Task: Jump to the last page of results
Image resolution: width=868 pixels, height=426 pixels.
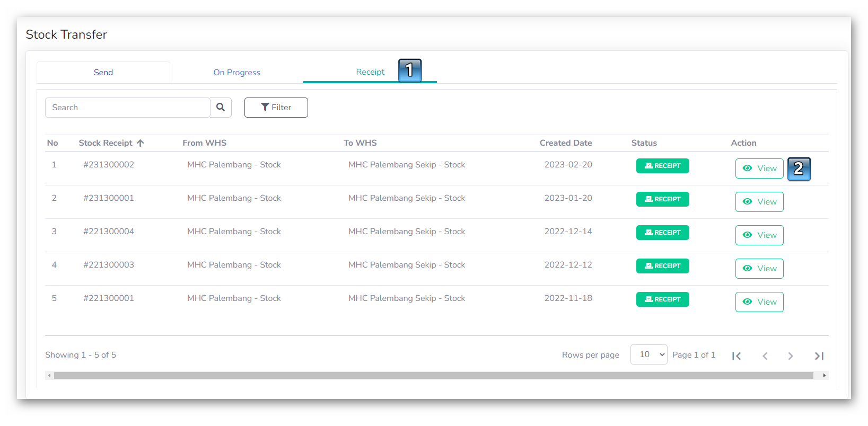Action: [819, 356]
